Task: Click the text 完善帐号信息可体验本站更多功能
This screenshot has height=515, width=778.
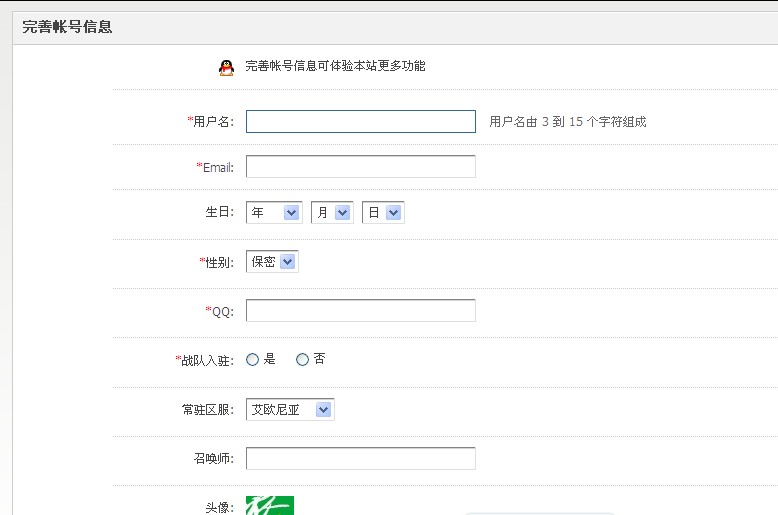Action: (x=335, y=66)
